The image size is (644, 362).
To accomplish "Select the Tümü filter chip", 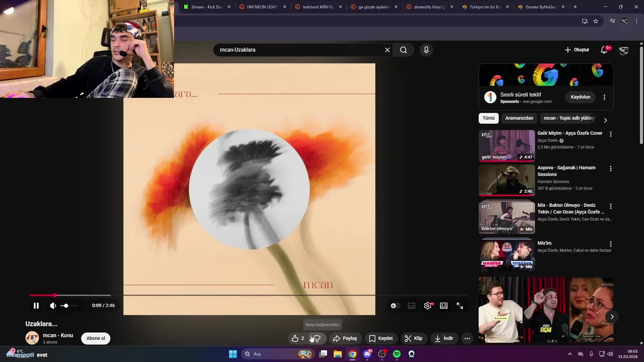I will point(489,118).
